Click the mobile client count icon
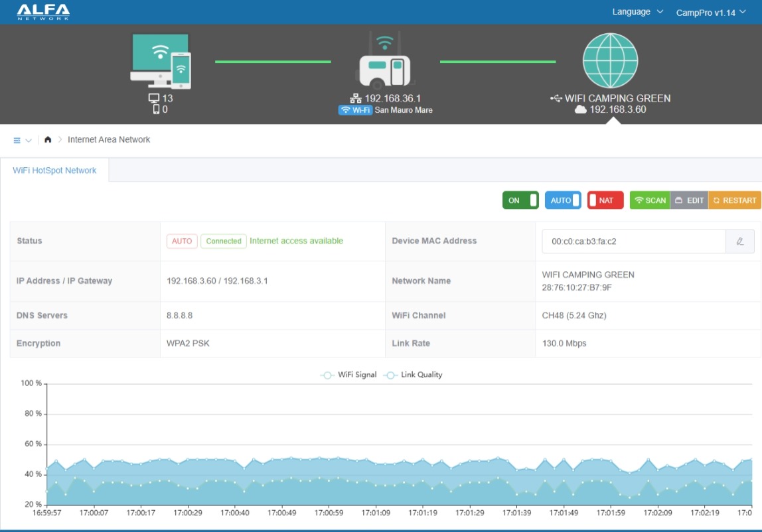This screenshot has width=762, height=532. [156, 109]
